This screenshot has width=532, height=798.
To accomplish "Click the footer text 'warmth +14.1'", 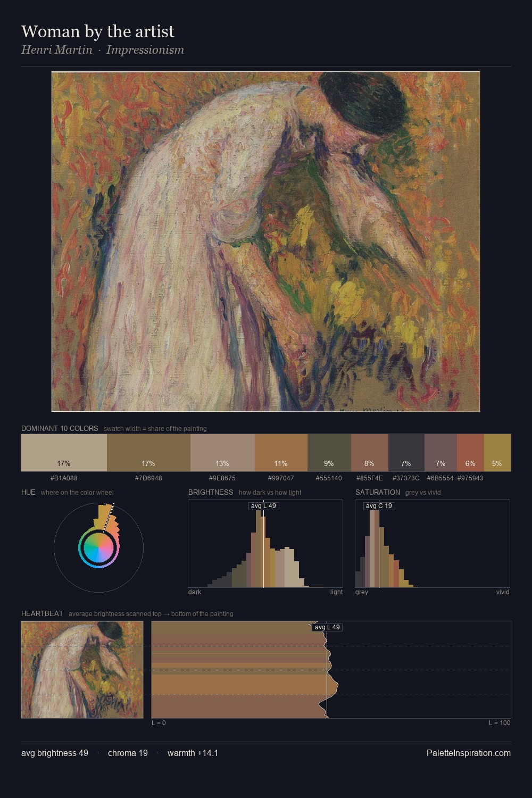I will 193,753.
